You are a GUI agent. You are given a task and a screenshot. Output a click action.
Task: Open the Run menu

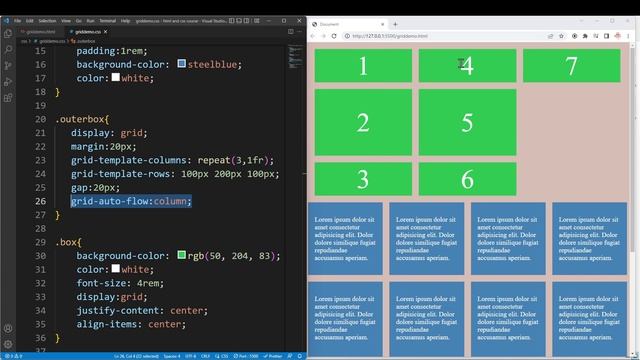(x=91, y=20)
